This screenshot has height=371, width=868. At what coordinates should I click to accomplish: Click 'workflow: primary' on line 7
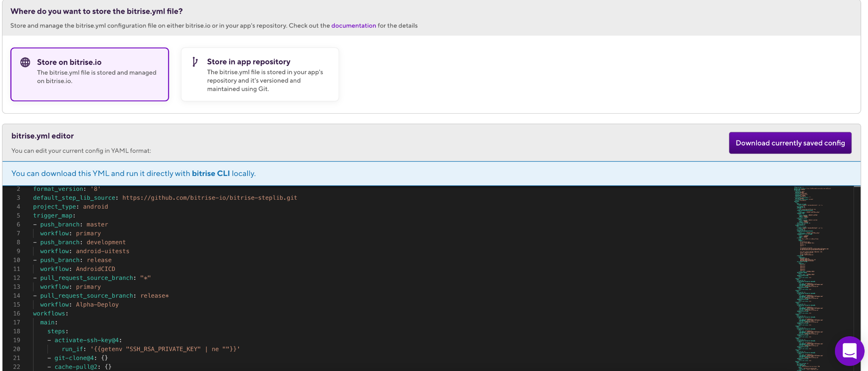click(x=70, y=233)
